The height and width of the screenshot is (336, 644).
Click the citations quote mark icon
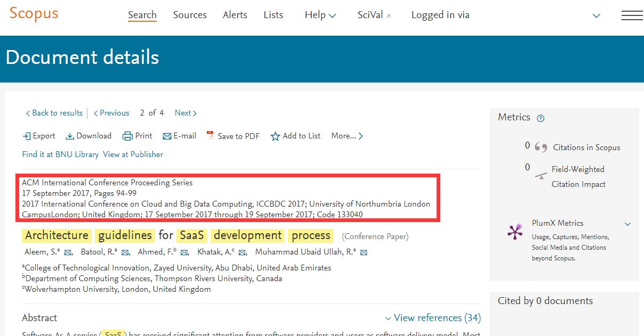click(x=541, y=148)
